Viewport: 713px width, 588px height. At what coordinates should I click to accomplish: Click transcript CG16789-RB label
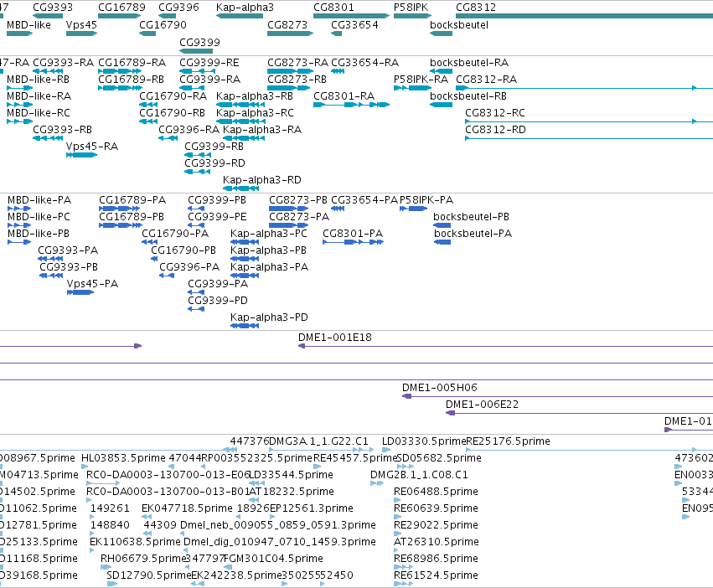(131, 79)
